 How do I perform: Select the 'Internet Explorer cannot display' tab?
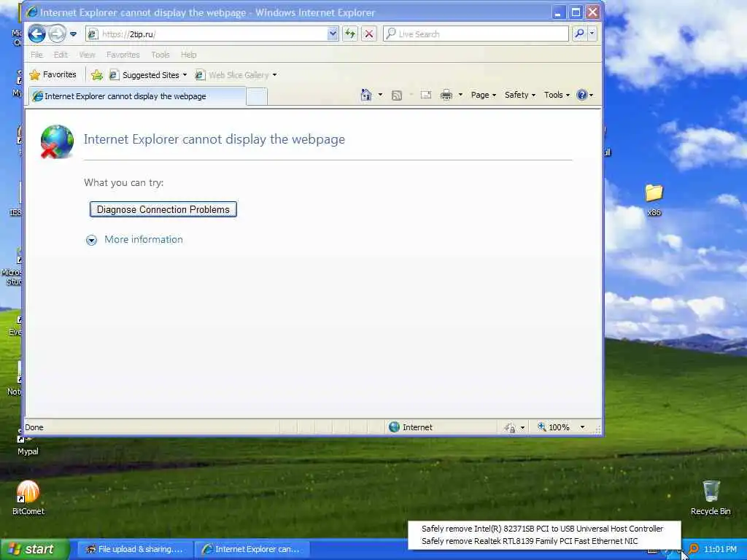(137, 96)
